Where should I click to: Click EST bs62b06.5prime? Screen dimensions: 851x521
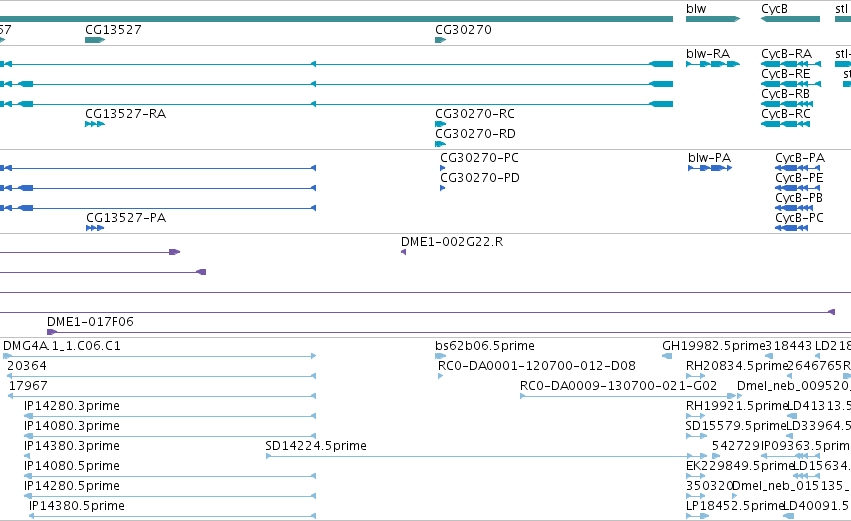tap(485, 346)
